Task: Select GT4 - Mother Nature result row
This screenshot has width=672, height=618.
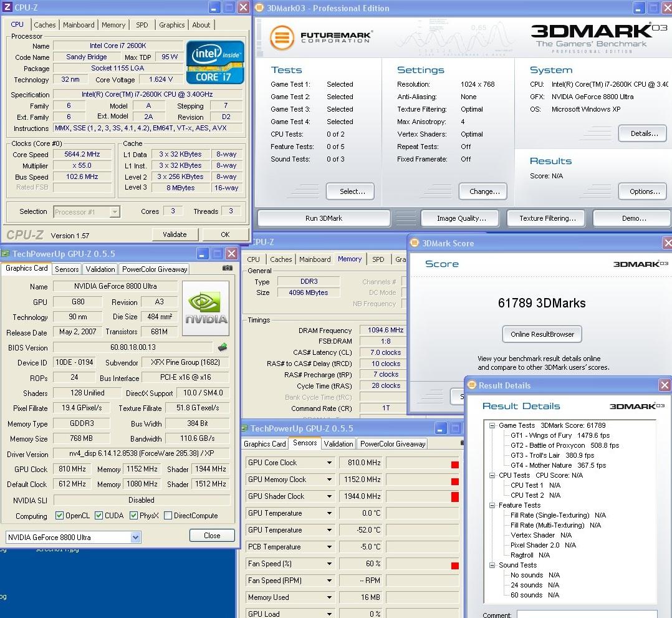Action: coord(558,465)
